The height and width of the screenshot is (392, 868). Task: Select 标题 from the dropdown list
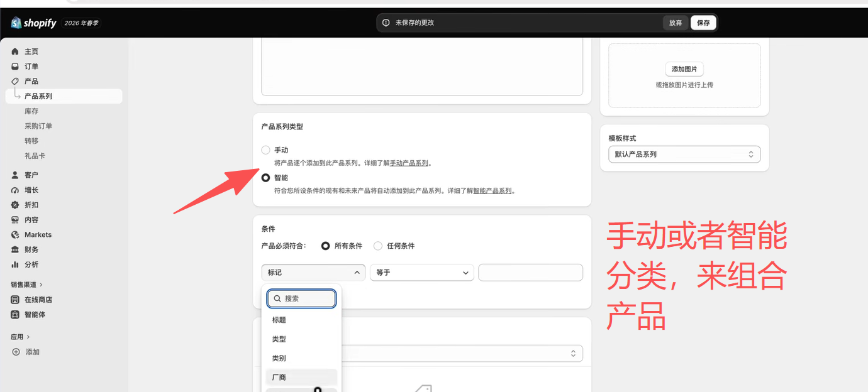(301, 320)
